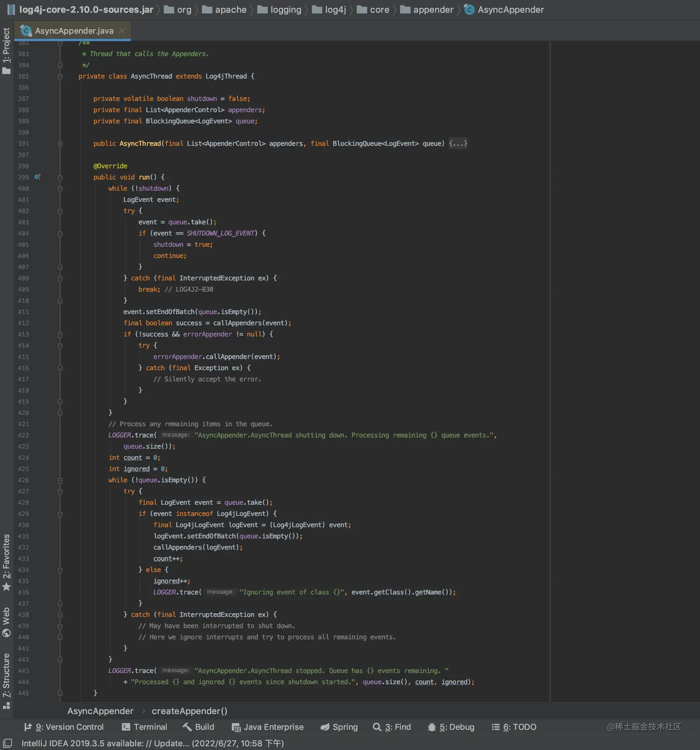The image size is (700, 750).
Task: Click the IntelliJ IDEA update notification in status bar
Action: [x=153, y=743]
